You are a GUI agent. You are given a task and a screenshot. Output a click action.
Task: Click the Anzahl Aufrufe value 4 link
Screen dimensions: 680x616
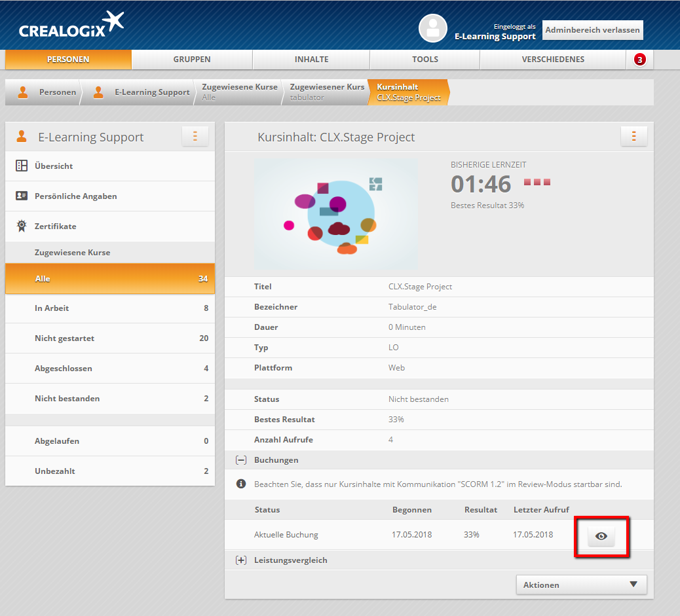[x=390, y=440]
